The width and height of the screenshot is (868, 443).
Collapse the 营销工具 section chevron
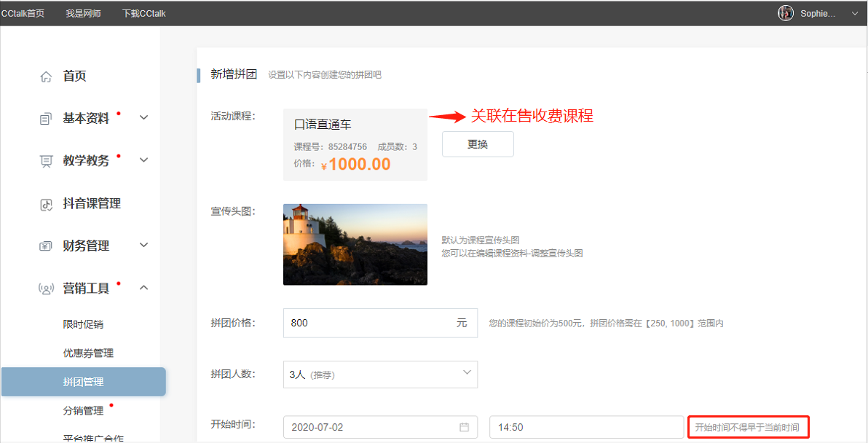[x=144, y=287]
